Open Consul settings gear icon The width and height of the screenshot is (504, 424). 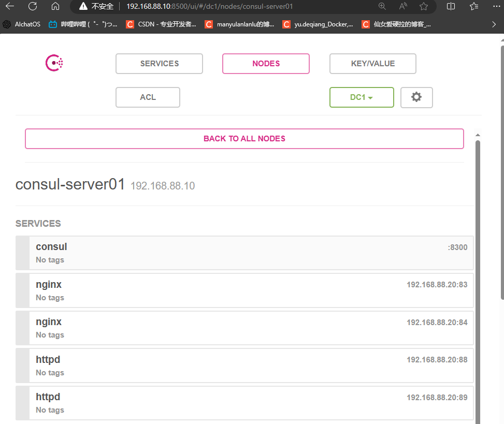coord(416,97)
